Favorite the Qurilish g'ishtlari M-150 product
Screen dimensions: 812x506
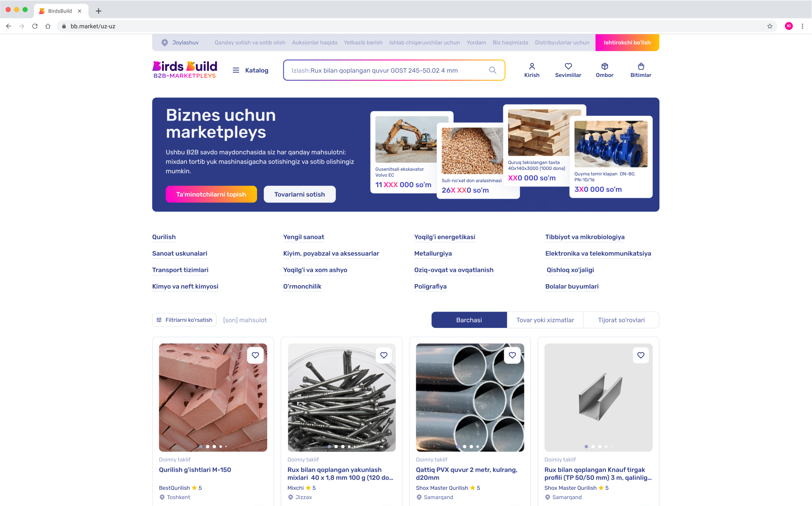(255, 355)
